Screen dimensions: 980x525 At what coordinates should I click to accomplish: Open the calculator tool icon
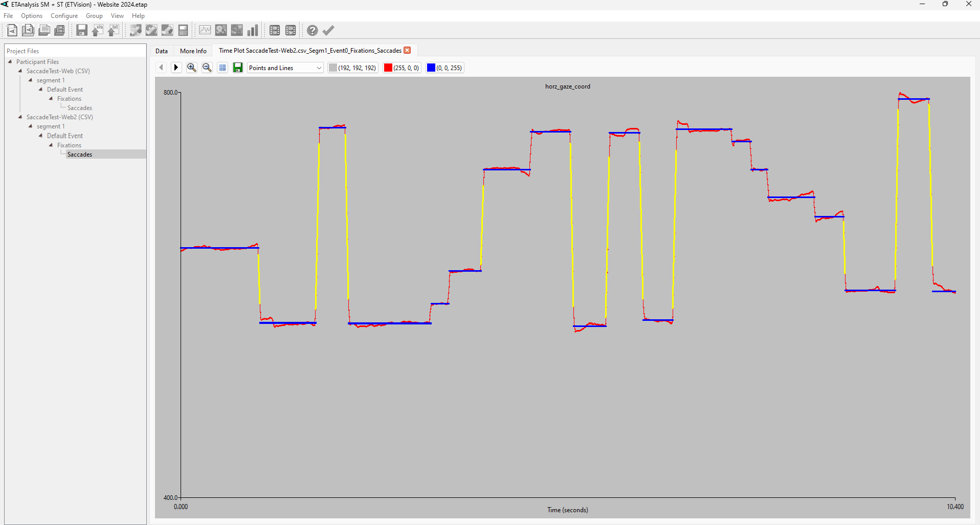[183, 30]
